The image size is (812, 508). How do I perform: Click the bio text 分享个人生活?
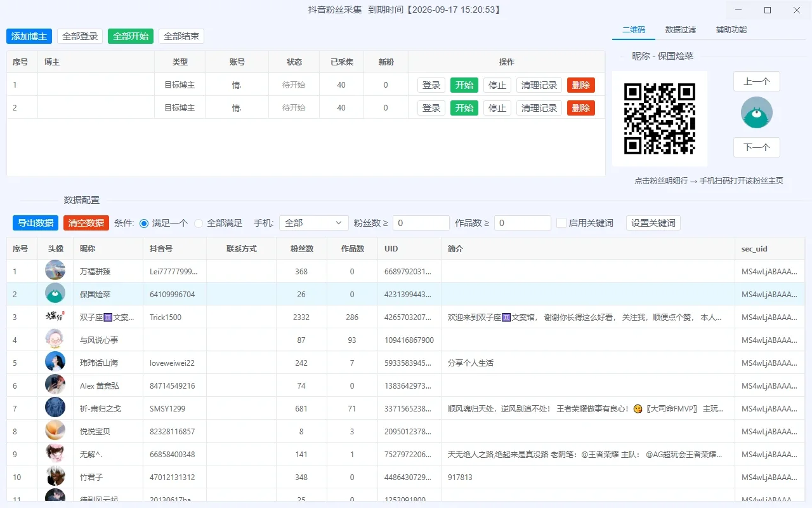click(471, 363)
